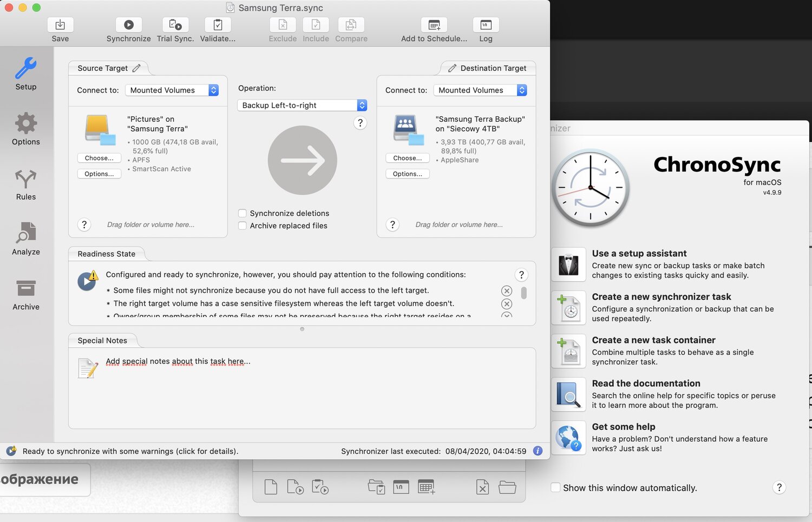This screenshot has width=812, height=522.
Task: Click the Special Notes notepad icon
Action: 88,368
